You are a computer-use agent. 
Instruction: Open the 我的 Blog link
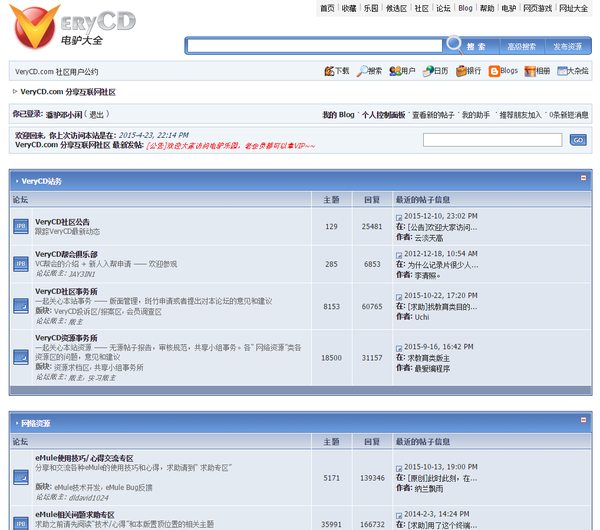point(338,115)
